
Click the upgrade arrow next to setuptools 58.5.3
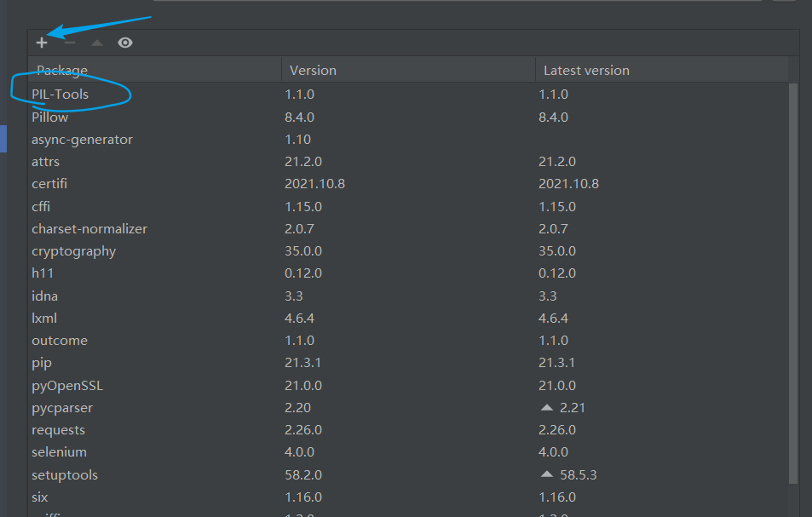545,474
